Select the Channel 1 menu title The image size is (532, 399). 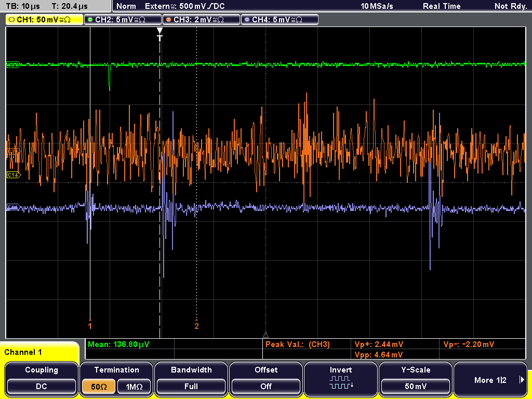23,352
